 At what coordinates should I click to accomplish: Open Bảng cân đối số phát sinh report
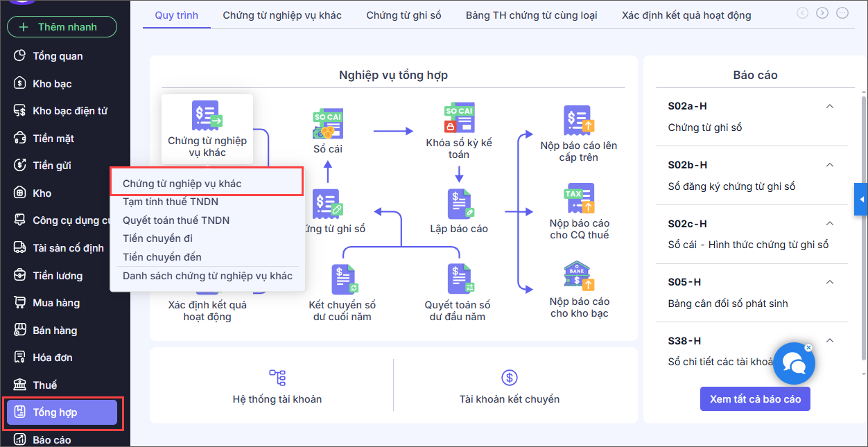point(728,304)
